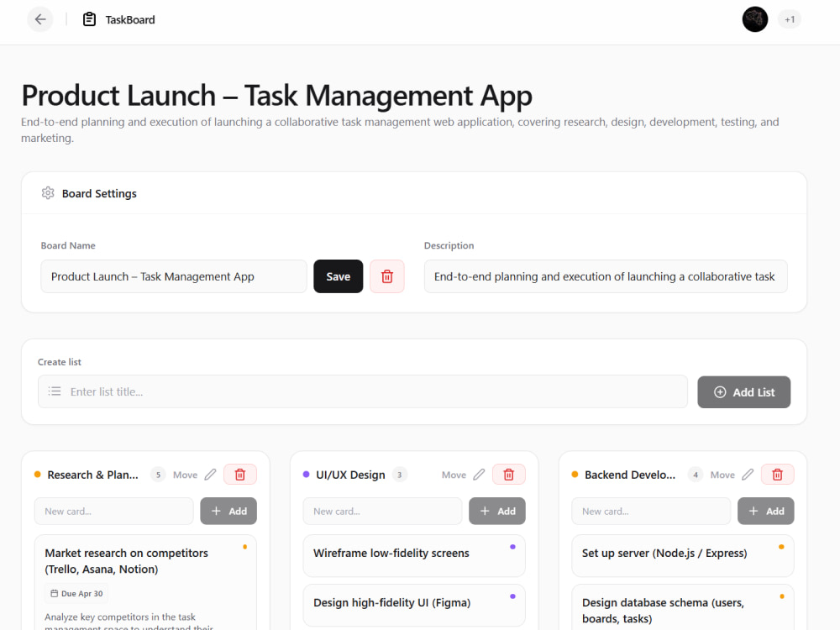Click the Board Settings gear icon
The image size is (840, 630).
pos(48,193)
